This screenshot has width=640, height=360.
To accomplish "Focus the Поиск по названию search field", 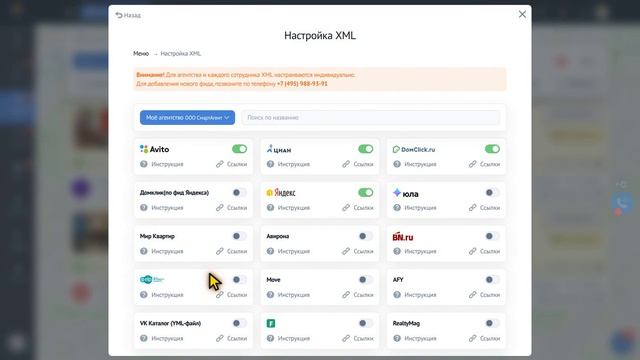I will click(x=371, y=118).
